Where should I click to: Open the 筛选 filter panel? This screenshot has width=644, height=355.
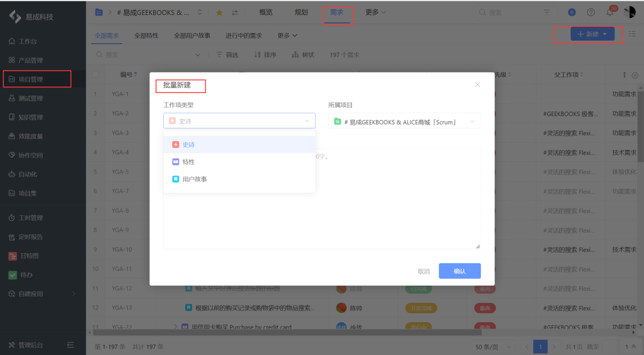pyautogui.click(x=228, y=54)
